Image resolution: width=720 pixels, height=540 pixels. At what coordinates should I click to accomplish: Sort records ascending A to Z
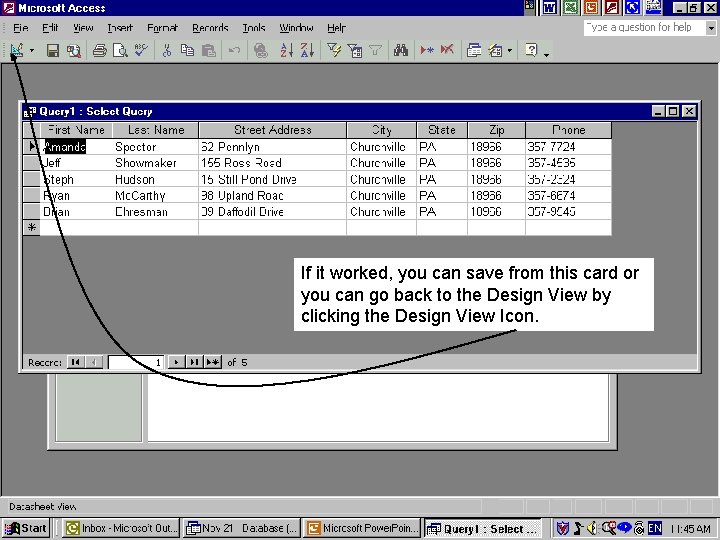coord(287,51)
